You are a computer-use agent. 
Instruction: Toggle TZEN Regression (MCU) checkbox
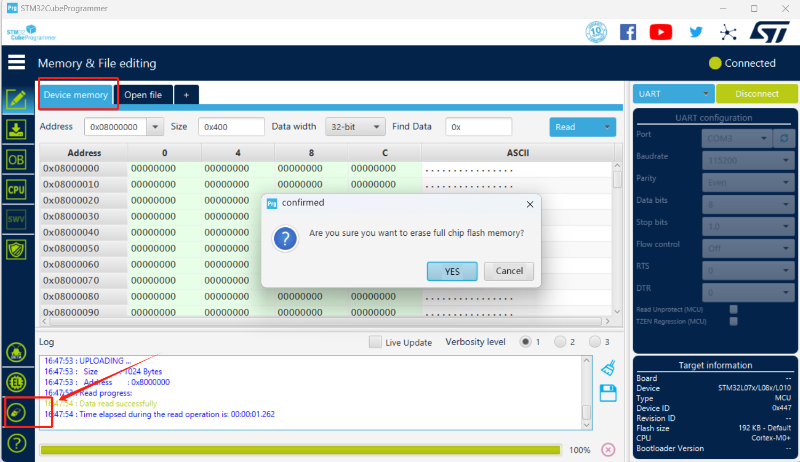[733, 321]
